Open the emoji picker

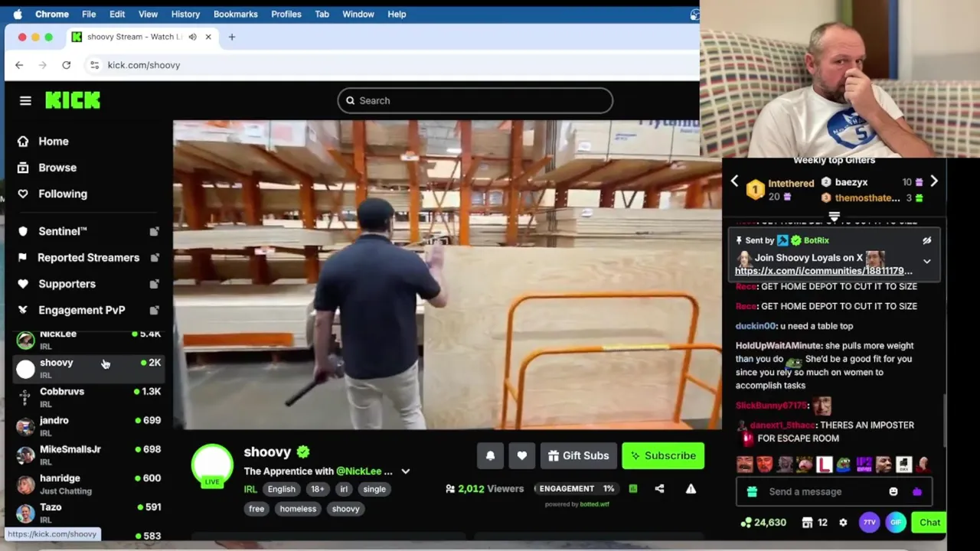[x=893, y=491]
